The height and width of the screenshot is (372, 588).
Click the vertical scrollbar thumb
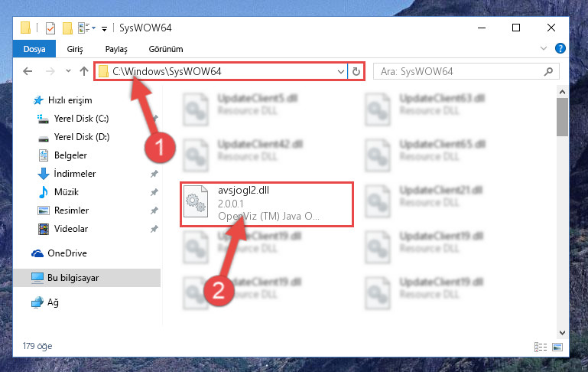pyautogui.click(x=562, y=117)
